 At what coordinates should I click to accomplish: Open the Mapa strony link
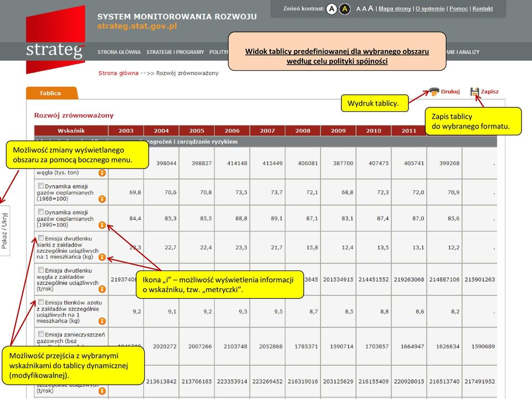click(395, 8)
